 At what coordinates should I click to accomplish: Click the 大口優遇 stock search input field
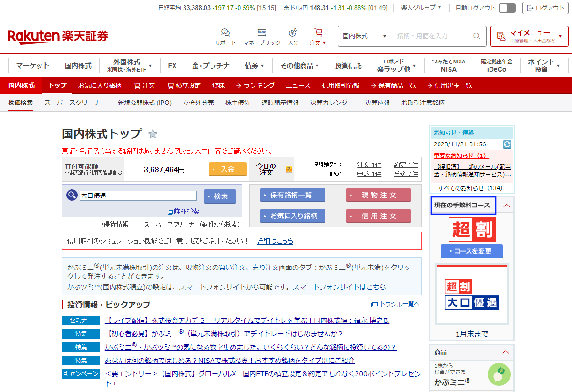[x=138, y=196]
